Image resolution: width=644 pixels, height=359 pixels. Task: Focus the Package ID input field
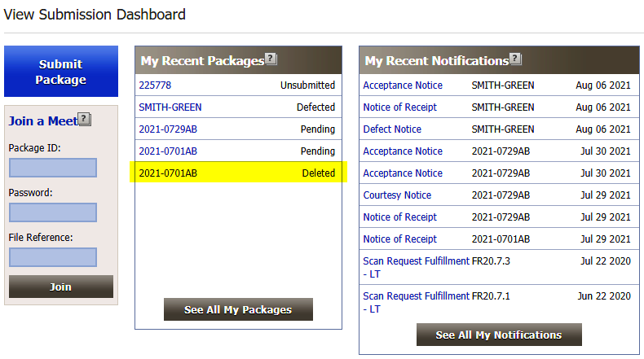(x=53, y=168)
